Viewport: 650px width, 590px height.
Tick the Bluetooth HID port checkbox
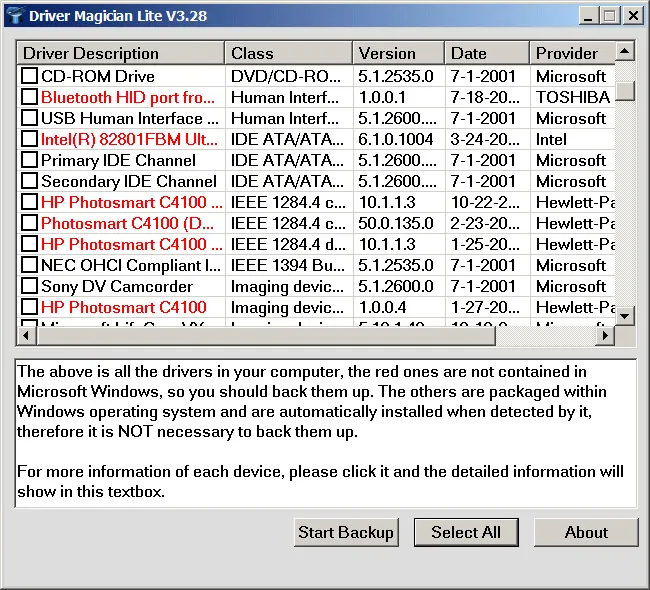[30, 97]
